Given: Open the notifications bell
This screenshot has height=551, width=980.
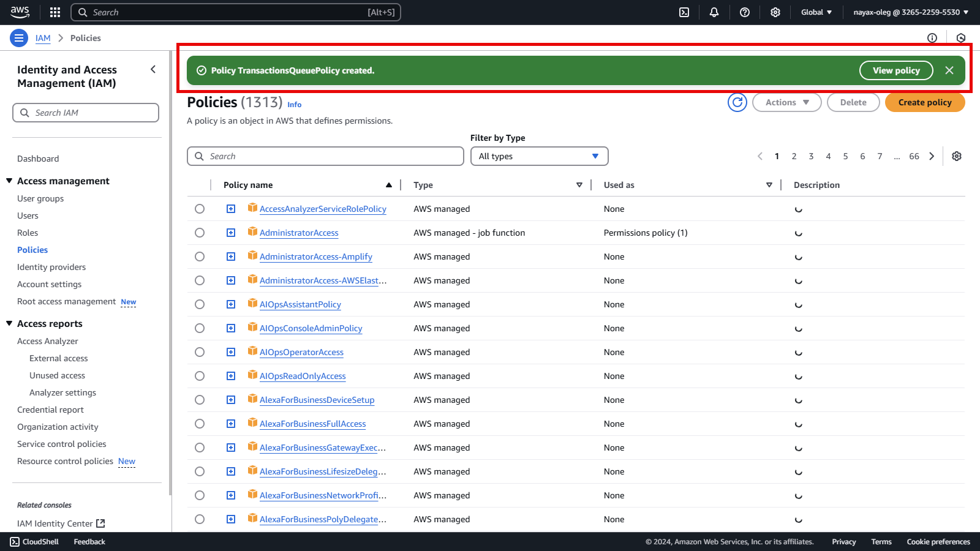Looking at the screenshot, I should [714, 12].
